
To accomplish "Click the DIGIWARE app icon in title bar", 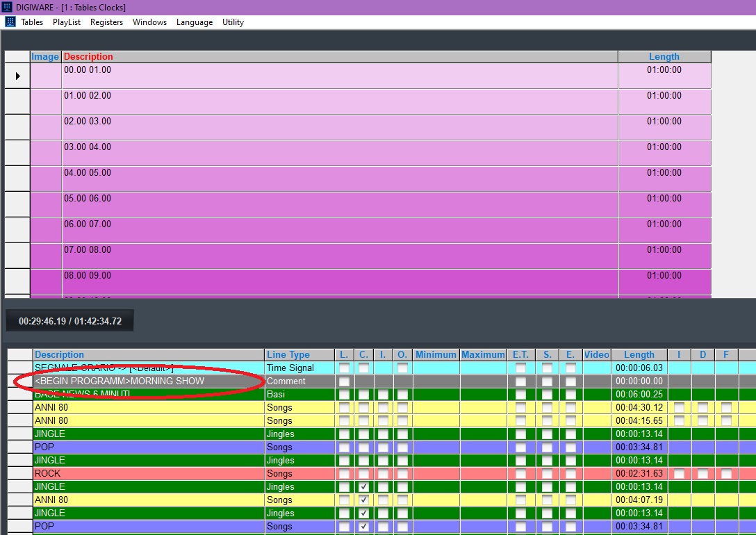I will coord(8,7).
